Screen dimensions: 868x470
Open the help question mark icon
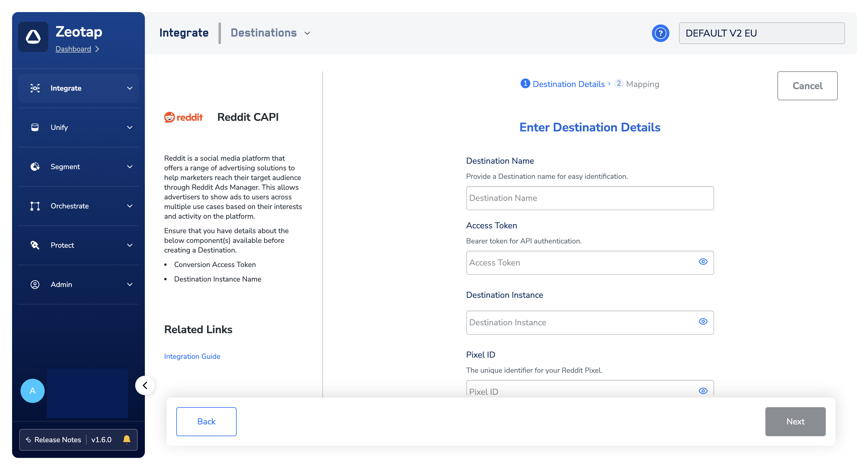tap(660, 33)
